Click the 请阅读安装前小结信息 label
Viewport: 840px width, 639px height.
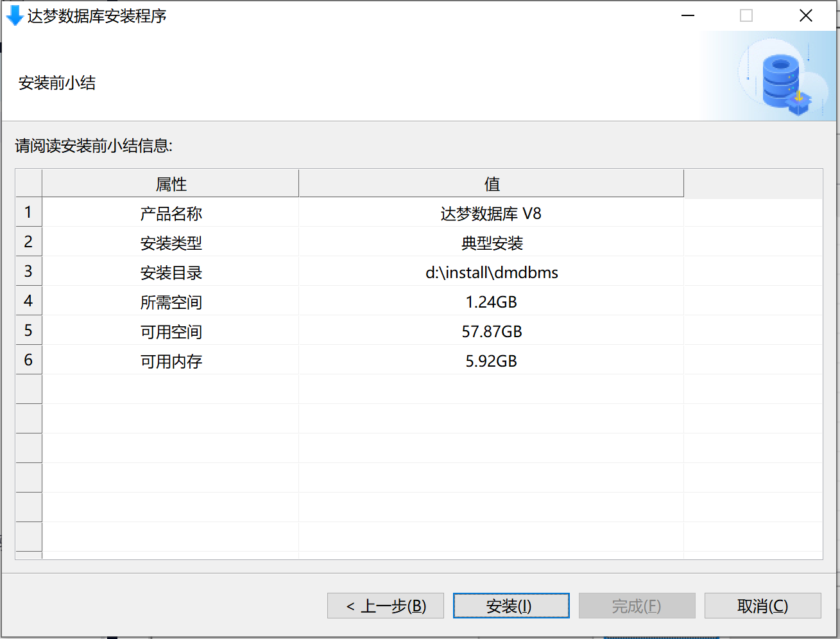click(94, 146)
